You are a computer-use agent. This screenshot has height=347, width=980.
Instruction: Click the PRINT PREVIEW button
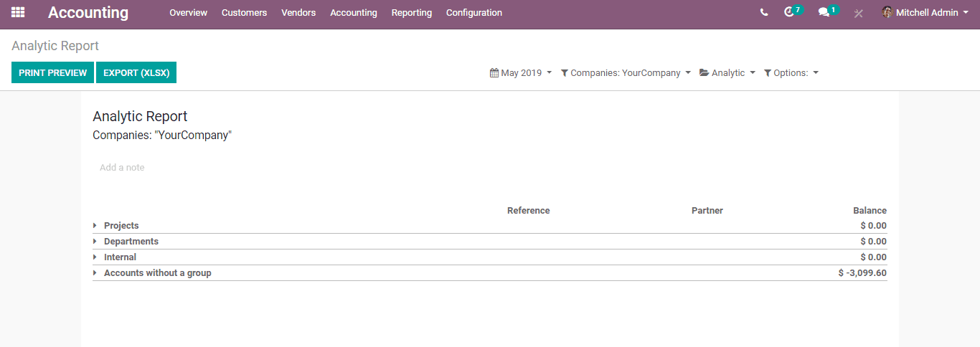52,72
